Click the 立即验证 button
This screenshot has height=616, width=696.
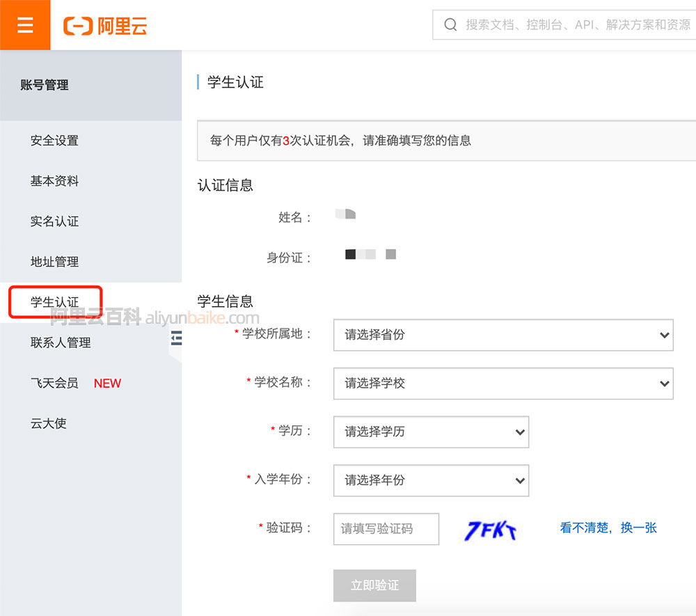pyautogui.click(x=374, y=585)
